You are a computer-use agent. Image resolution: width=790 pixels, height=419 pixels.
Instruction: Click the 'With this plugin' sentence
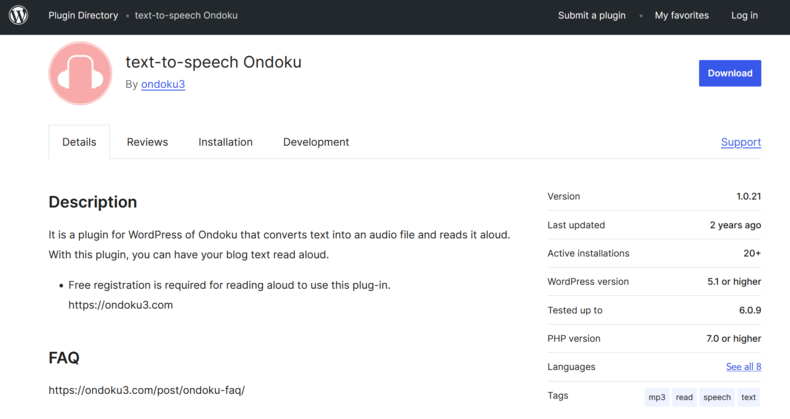click(x=188, y=255)
